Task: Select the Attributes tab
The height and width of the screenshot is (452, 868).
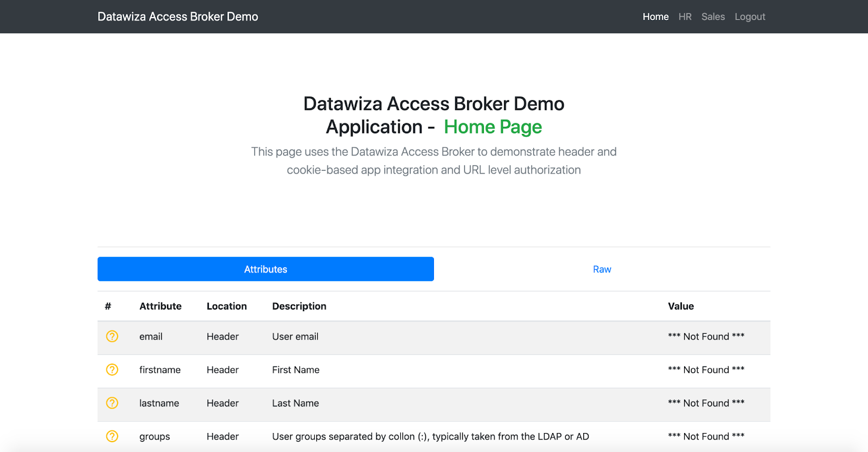Action: point(266,269)
